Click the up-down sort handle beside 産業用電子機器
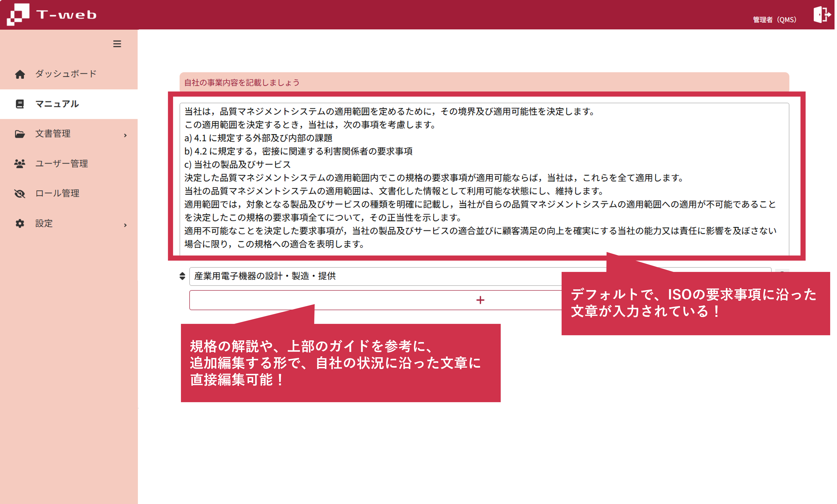The image size is (837, 504). [x=182, y=276]
